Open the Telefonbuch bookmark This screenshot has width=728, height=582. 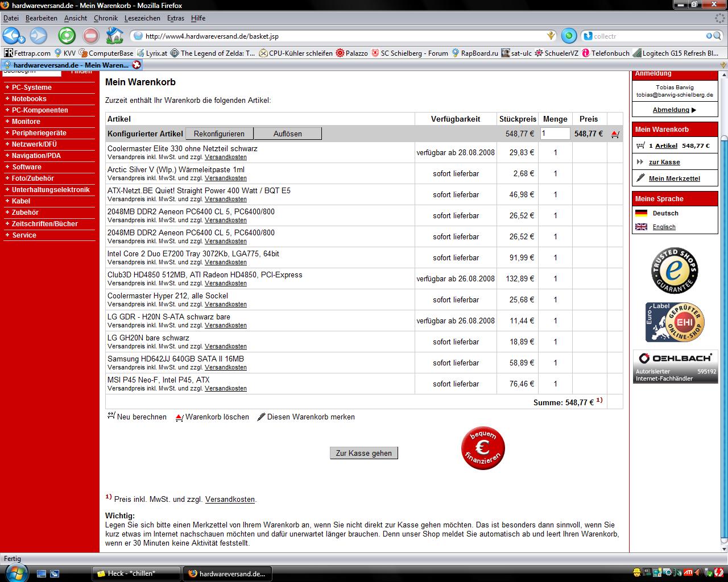[605, 53]
